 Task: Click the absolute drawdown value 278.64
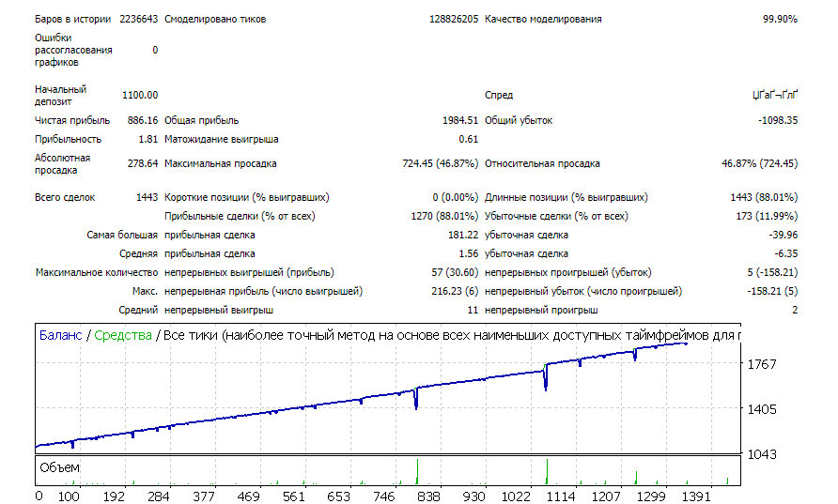[x=143, y=164]
